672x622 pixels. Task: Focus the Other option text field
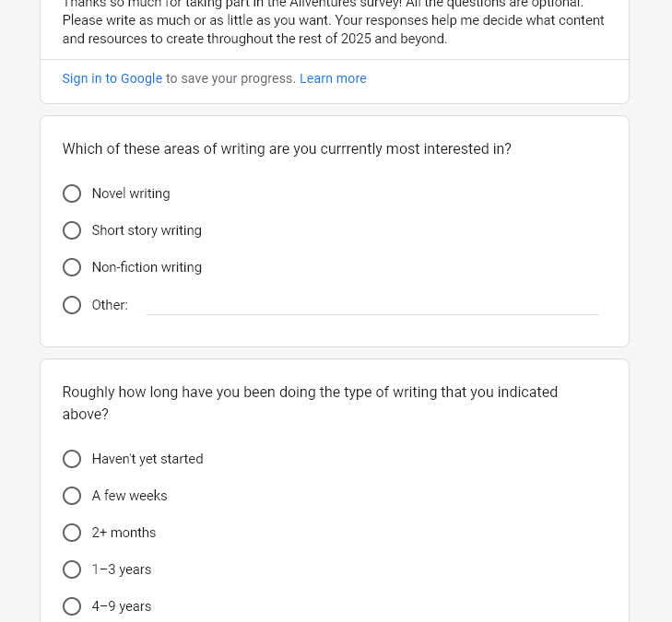click(372, 304)
